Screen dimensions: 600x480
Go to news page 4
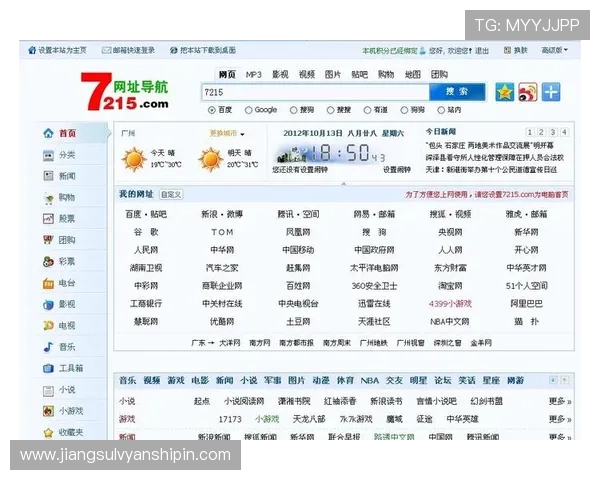(564, 132)
